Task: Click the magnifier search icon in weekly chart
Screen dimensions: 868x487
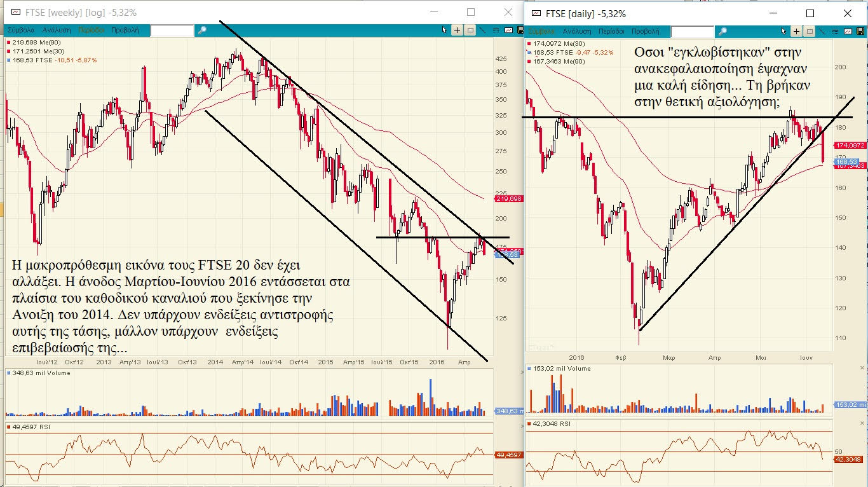Action: [x=202, y=30]
